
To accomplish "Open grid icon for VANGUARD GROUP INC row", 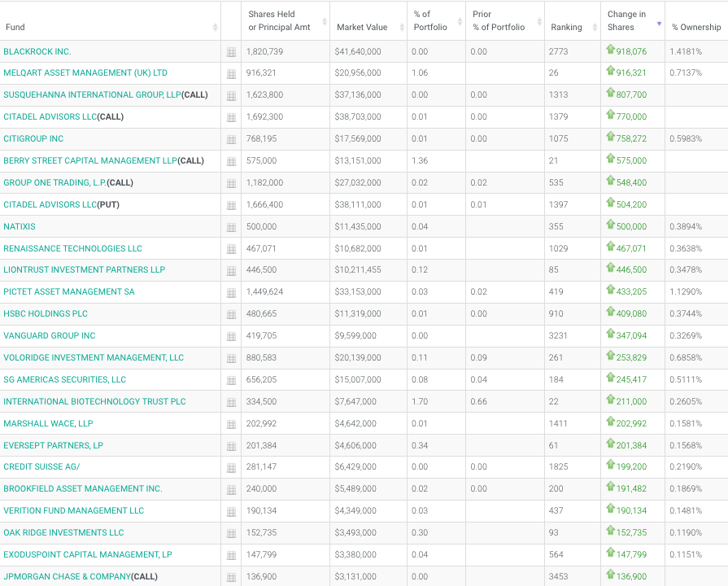I will 231,336.
